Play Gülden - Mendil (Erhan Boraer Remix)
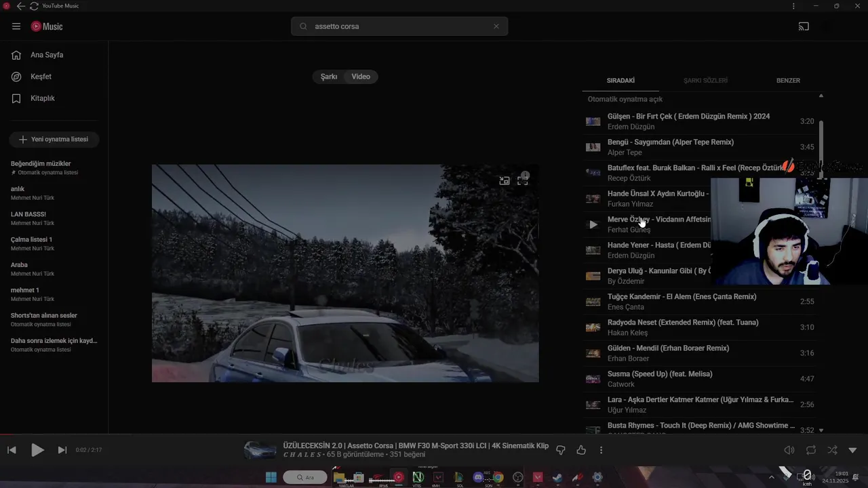The height and width of the screenshot is (488, 868). pyautogui.click(x=700, y=353)
